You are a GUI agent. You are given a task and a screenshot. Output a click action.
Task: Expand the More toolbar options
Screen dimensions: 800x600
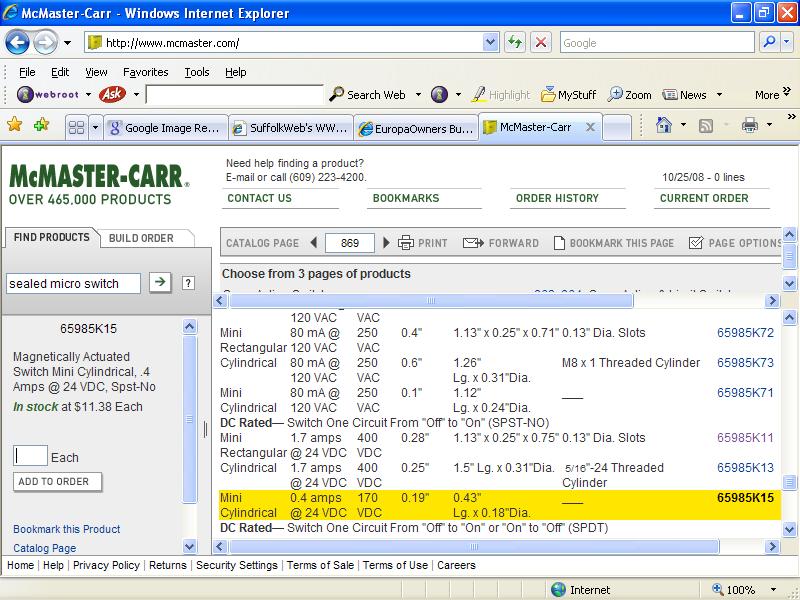(772, 95)
